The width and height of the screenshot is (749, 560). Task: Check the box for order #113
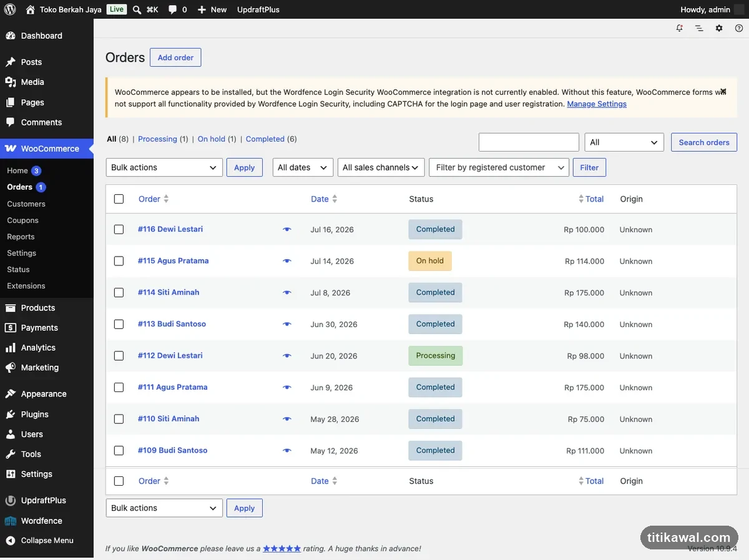[119, 324]
